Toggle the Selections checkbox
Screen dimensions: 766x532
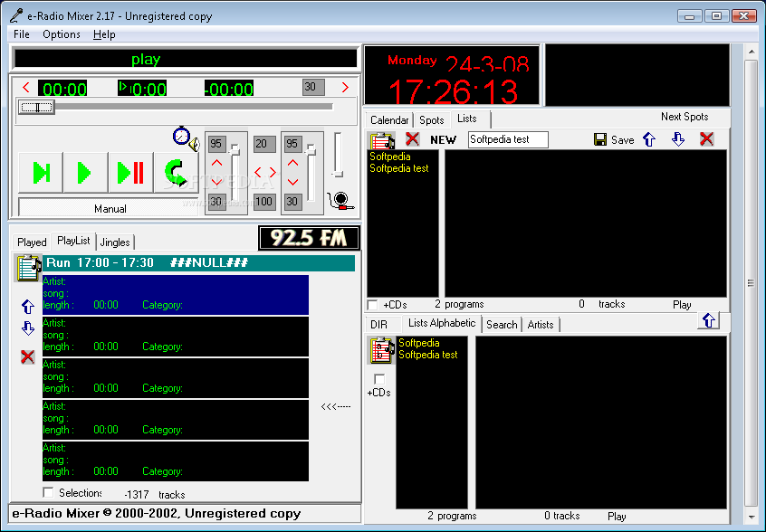tap(48, 492)
